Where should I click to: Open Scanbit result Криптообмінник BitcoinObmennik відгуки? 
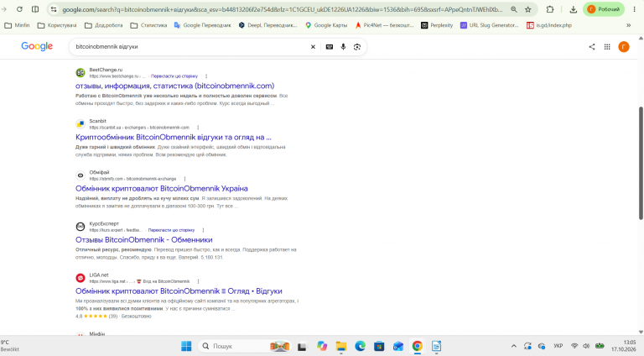(x=174, y=138)
